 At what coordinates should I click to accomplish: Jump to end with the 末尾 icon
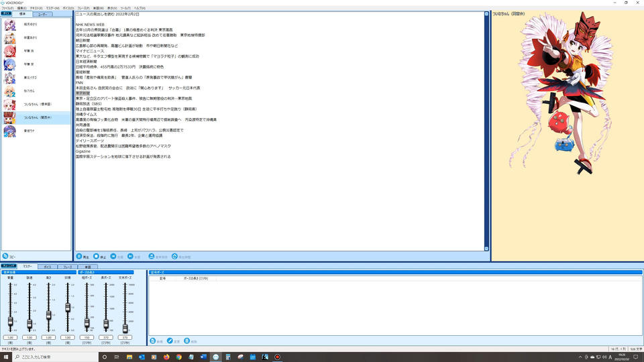(130, 256)
